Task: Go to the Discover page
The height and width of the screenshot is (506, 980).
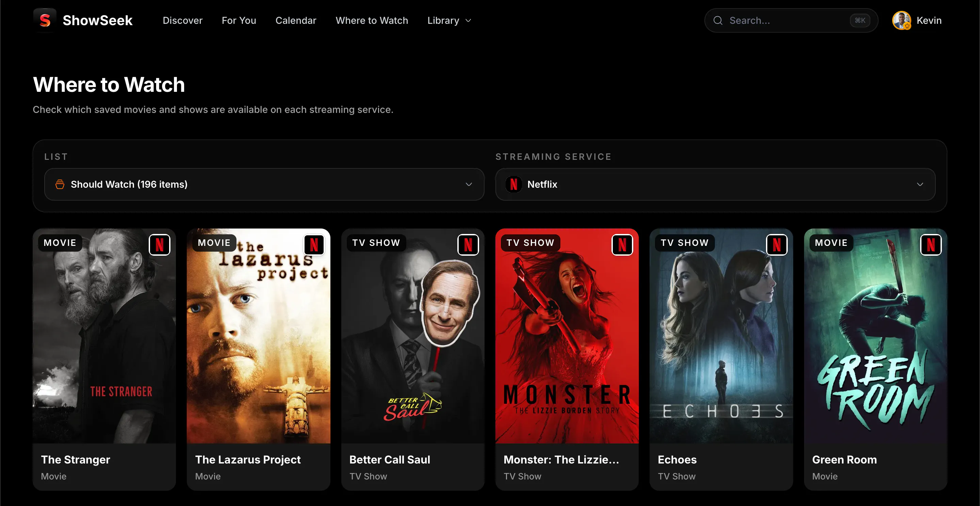Action: tap(183, 20)
